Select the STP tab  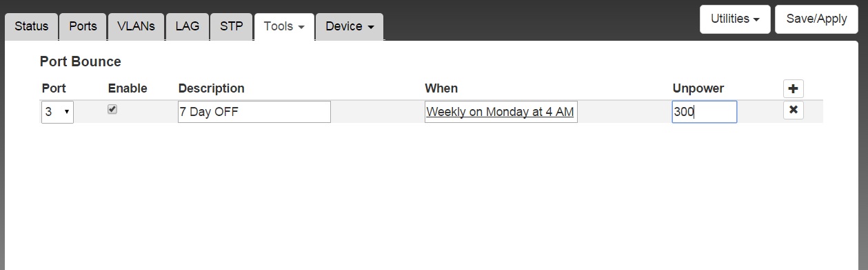231,27
